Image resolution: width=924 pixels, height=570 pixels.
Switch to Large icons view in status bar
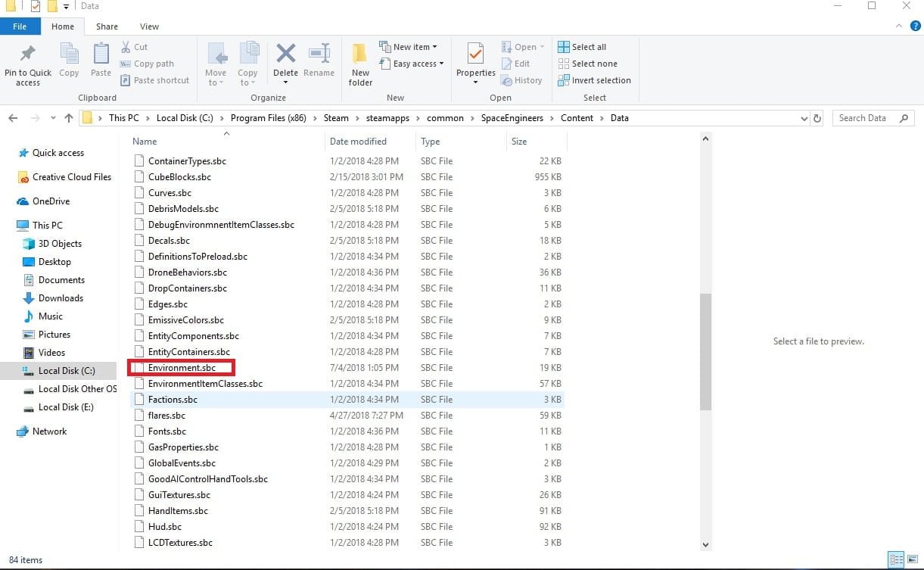pos(913,560)
